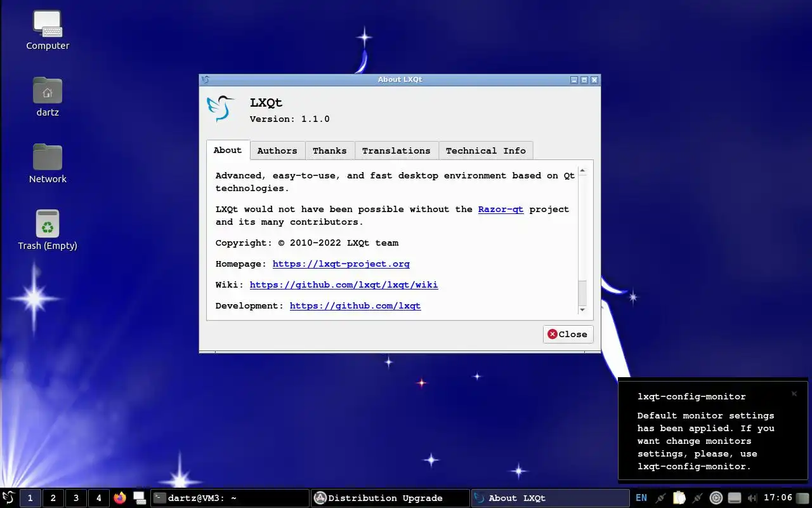Switch to workspace 3
This screenshot has width=812, height=508.
coord(75,498)
